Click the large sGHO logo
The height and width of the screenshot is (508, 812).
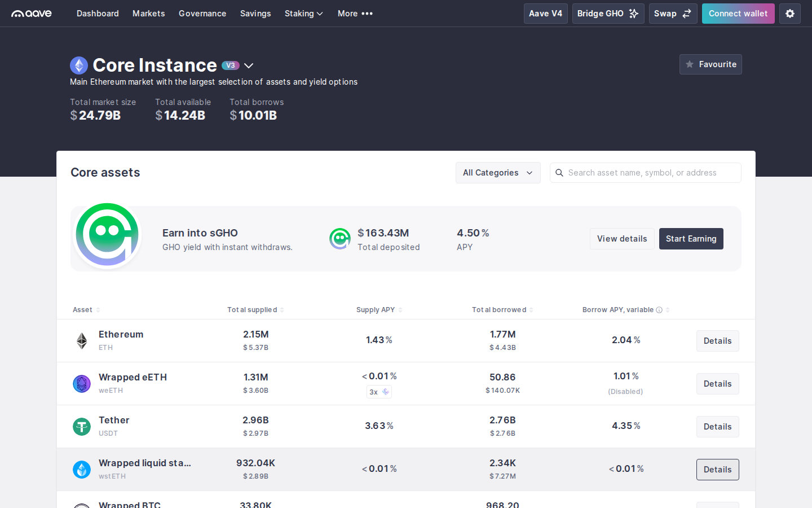(107, 235)
